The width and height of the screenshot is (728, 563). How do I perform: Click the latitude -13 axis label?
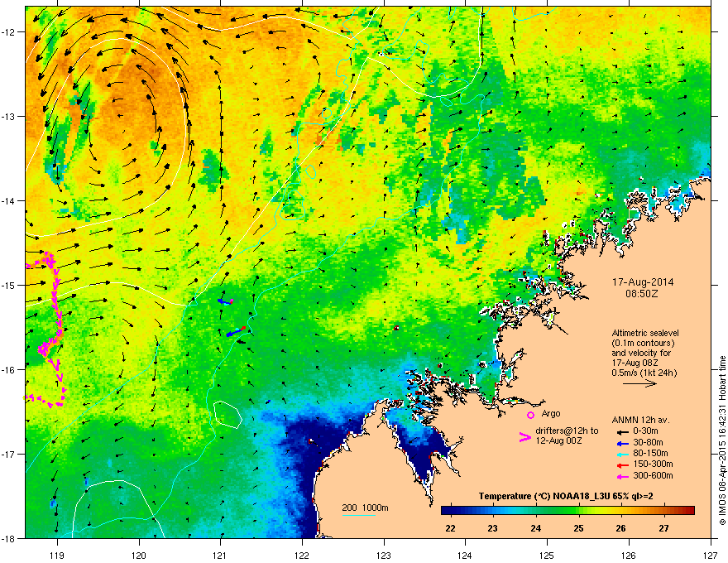(x=9, y=116)
